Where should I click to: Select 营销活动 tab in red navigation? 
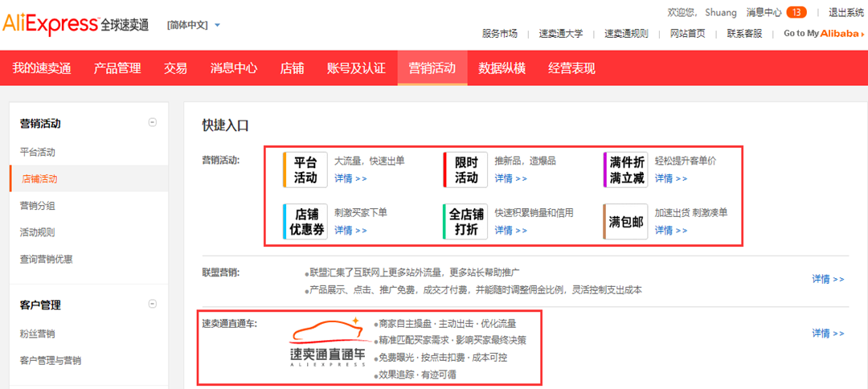(x=432, y=68)
